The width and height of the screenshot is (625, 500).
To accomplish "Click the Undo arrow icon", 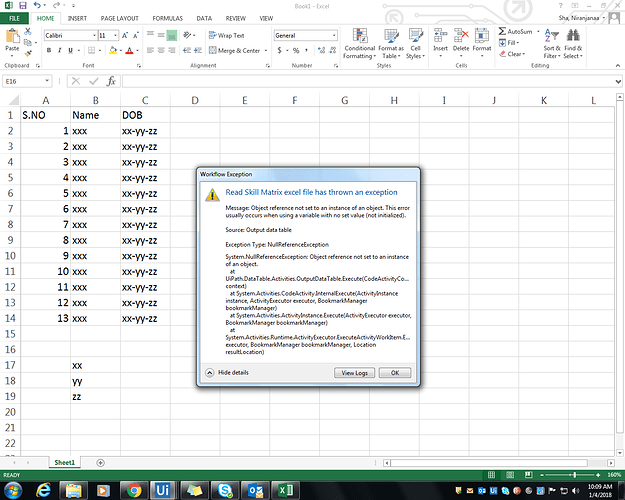I will (x=37, y=5).
